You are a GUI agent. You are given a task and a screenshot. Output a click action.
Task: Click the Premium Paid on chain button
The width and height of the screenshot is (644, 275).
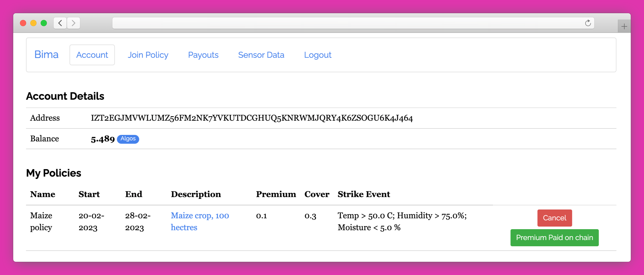click(554, 238)
